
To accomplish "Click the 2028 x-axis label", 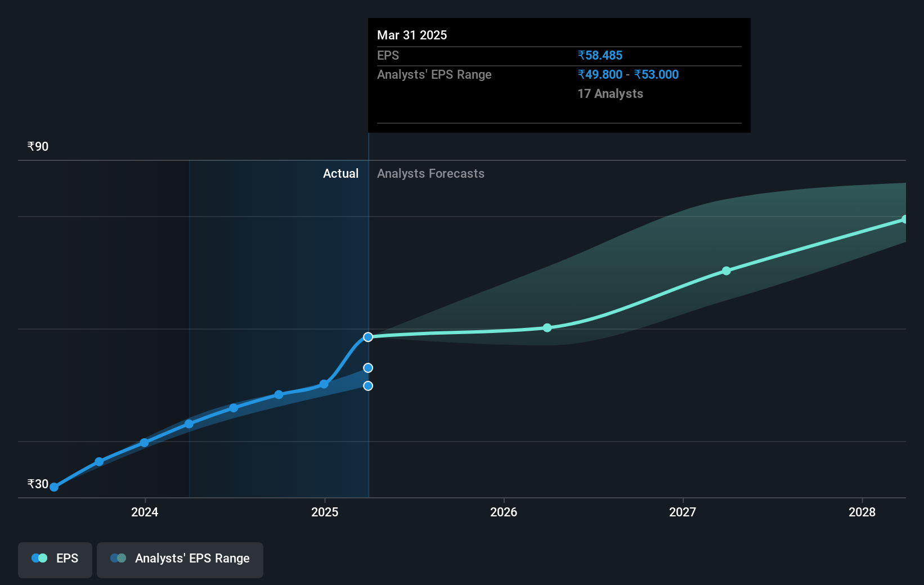I will pyautogui.click(x=862, y=512).
